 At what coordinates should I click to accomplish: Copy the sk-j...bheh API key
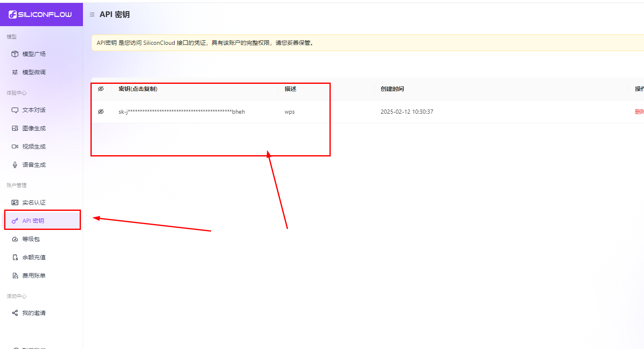(x=182, y=112)
